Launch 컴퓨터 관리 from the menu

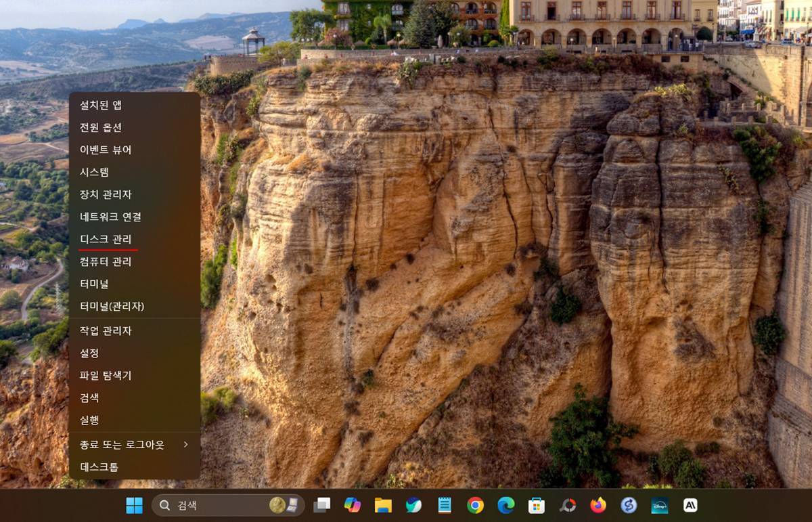point(135,261)
